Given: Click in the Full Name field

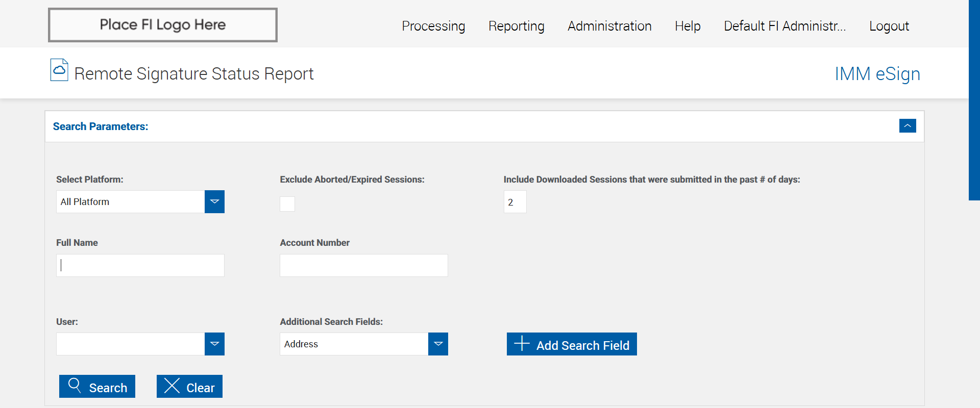Looking at the screenshot, I should pos(140,266).
